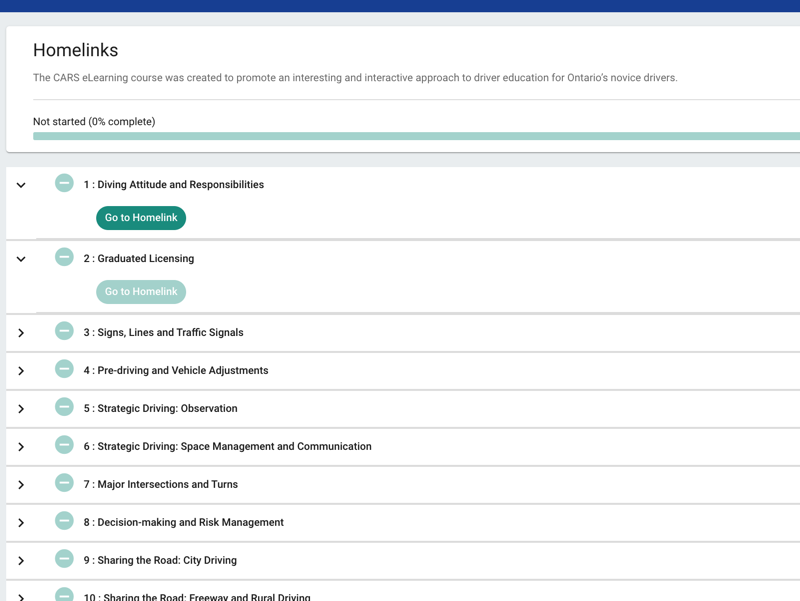Click Go to Homelink under Graduated Licensing
This screenshot has width=800, height=601.
pos(141,292)
